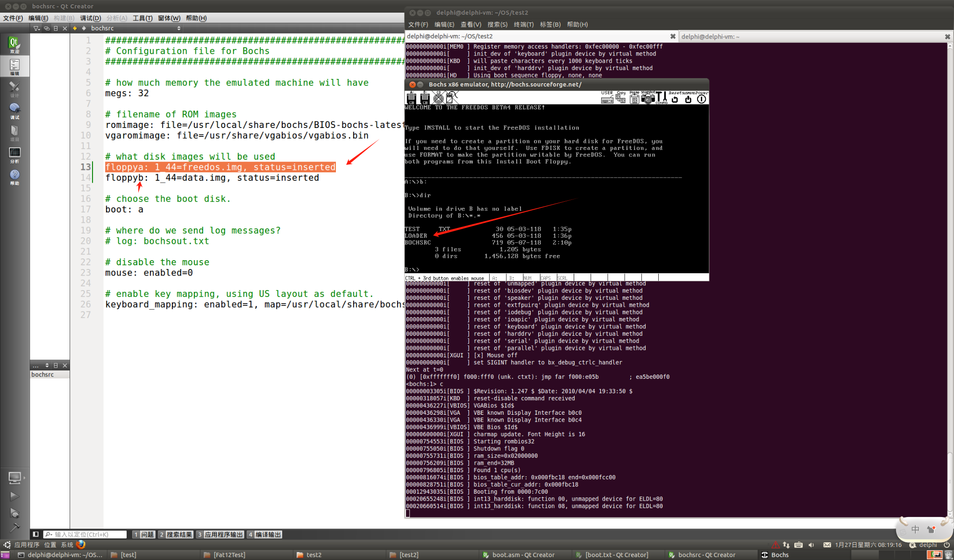Open the target selector dropdown in left bar
This screenshot has height=560, width=954.
point(14,478)
